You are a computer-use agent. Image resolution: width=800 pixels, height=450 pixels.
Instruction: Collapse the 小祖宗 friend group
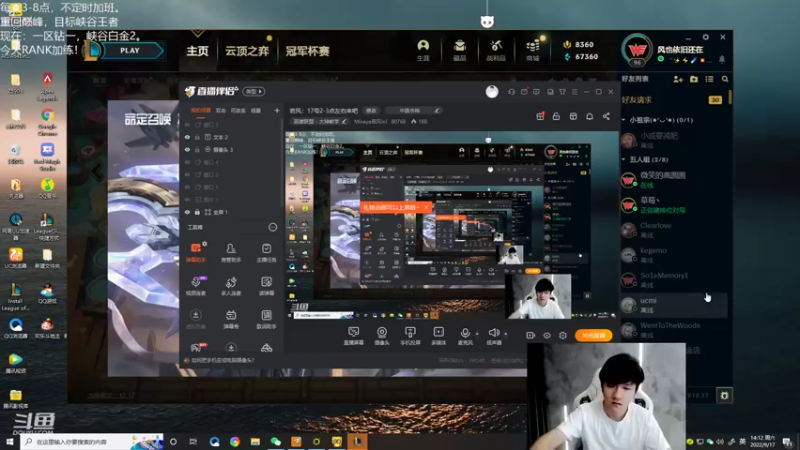point(624,120)
